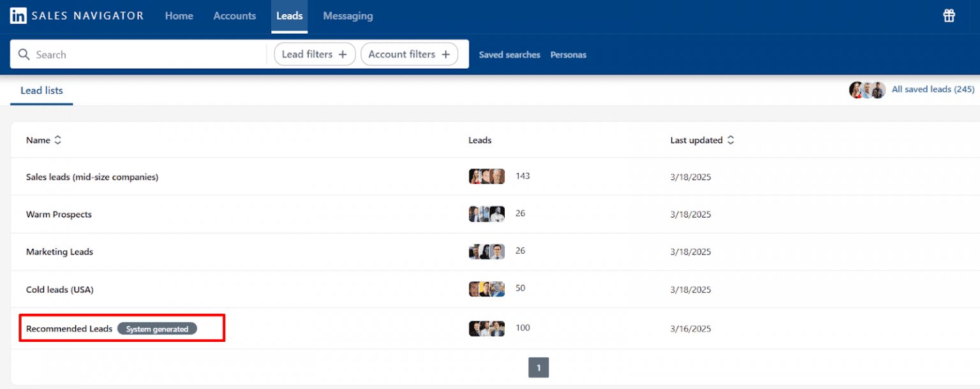Open Saved searches link

pos(509,55)
